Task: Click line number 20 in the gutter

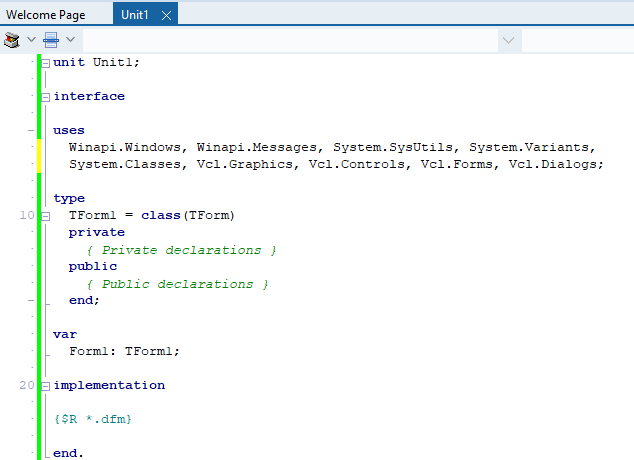Action: coord(27,385)
